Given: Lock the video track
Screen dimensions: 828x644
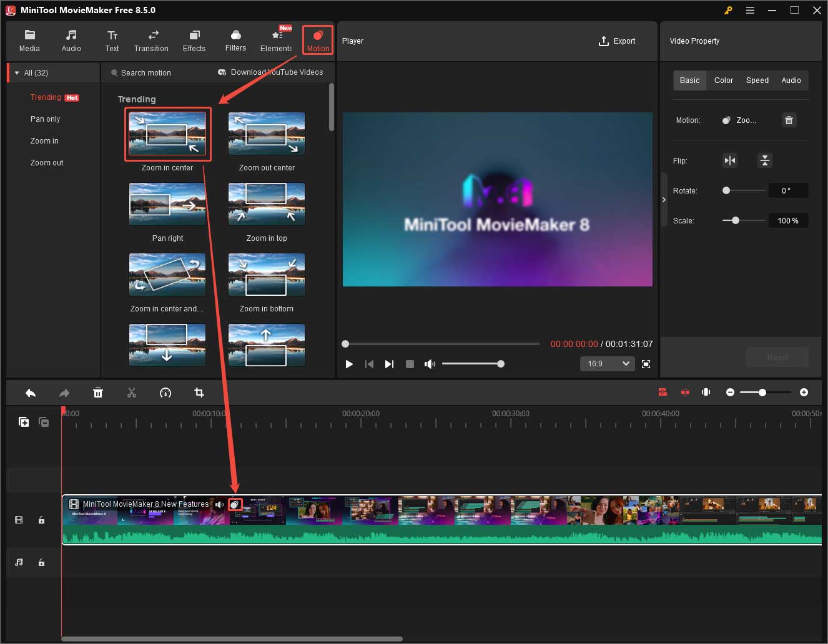Looking at the screenshot, I should 41,519.
